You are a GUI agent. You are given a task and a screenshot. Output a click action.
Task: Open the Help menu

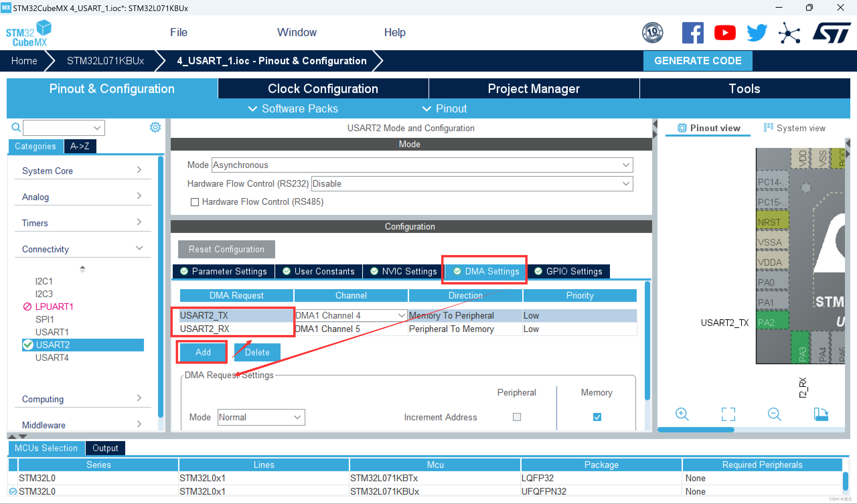[x=394, y=32]
